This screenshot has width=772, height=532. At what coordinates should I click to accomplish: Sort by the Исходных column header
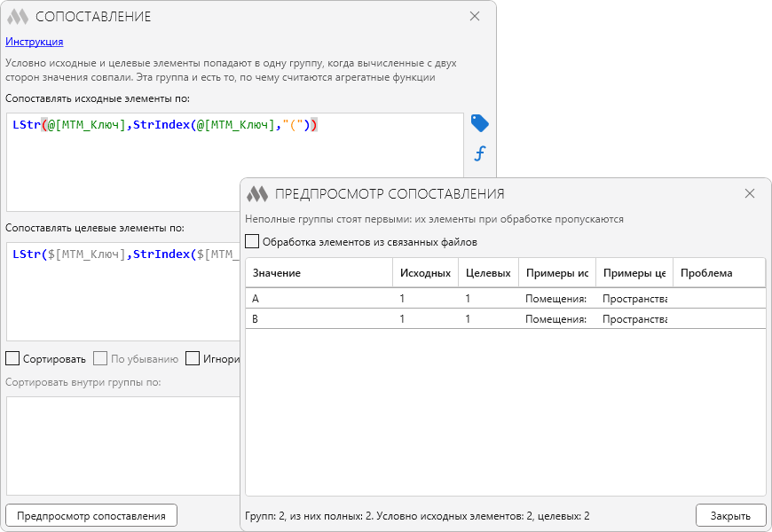pyautogui.click(x=425, y=273)
